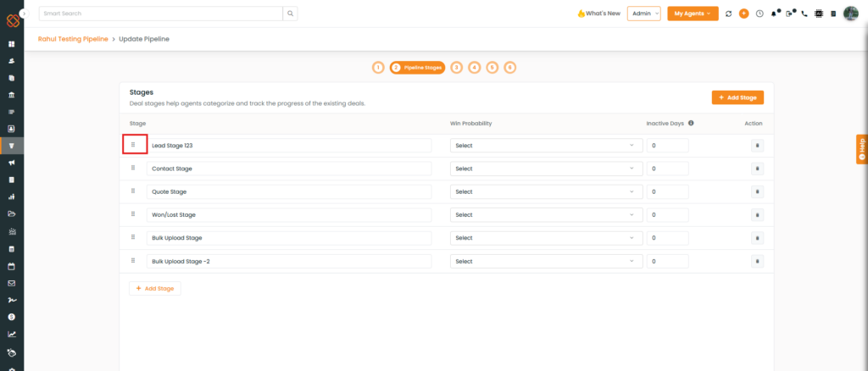Open the clock history icon
Viewport: 868px width, 371px height.
tap(759, 14)
